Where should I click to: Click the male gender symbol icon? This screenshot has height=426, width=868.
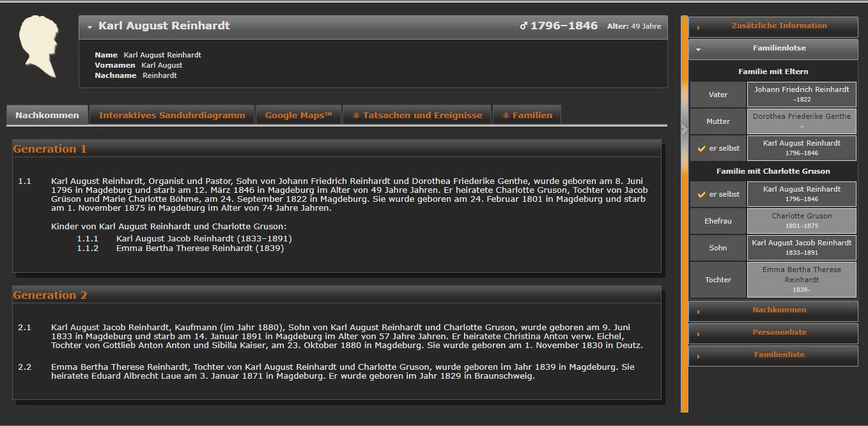[x=523, y=26]
